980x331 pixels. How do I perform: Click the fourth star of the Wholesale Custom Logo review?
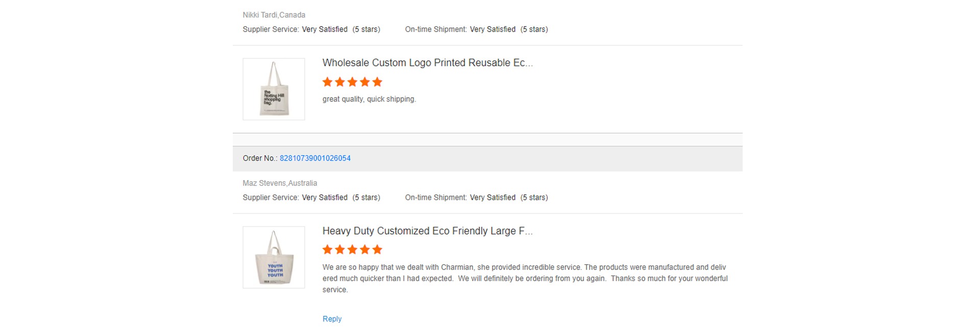[365, 82]
